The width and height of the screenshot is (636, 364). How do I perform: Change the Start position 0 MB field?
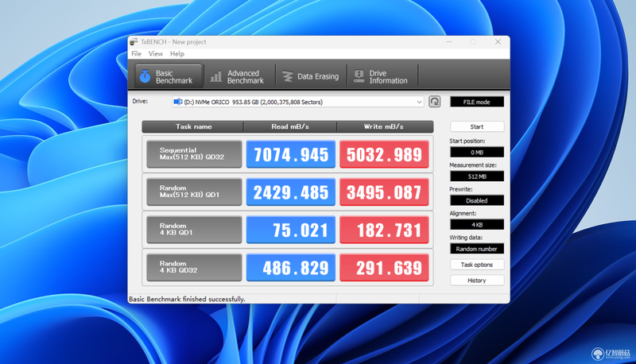(x=476, y=153)
